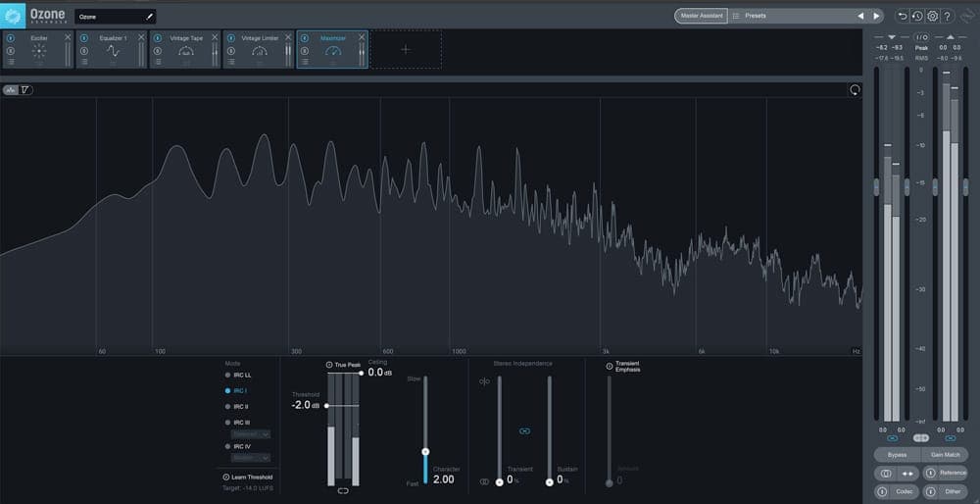Viewport: 980px width, 504px height.
Task: Click the I/O meter toggle
Action: [921, 37]
